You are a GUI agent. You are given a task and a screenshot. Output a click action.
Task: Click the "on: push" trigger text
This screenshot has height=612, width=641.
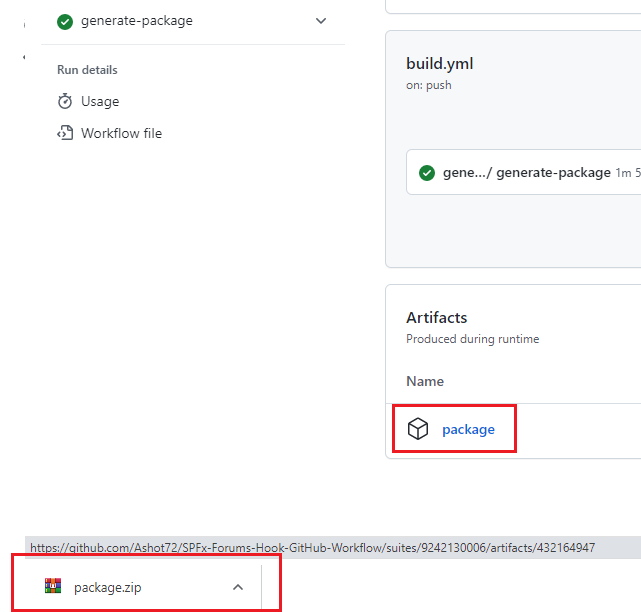point(428,85)
